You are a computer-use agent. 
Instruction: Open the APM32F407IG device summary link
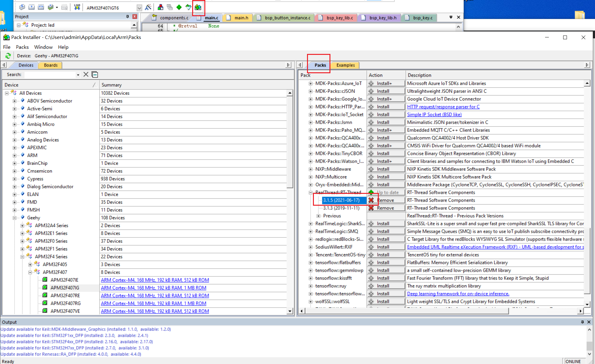154,288
